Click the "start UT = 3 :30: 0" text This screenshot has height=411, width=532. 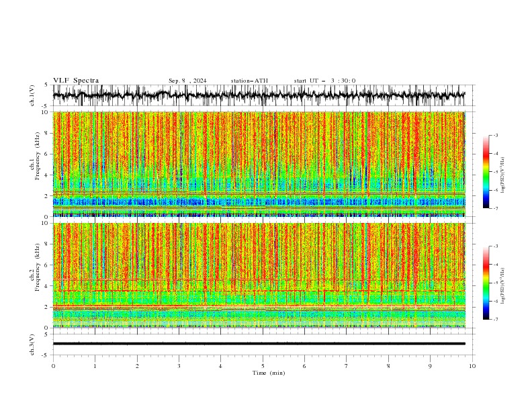click(x=324, y=81)
